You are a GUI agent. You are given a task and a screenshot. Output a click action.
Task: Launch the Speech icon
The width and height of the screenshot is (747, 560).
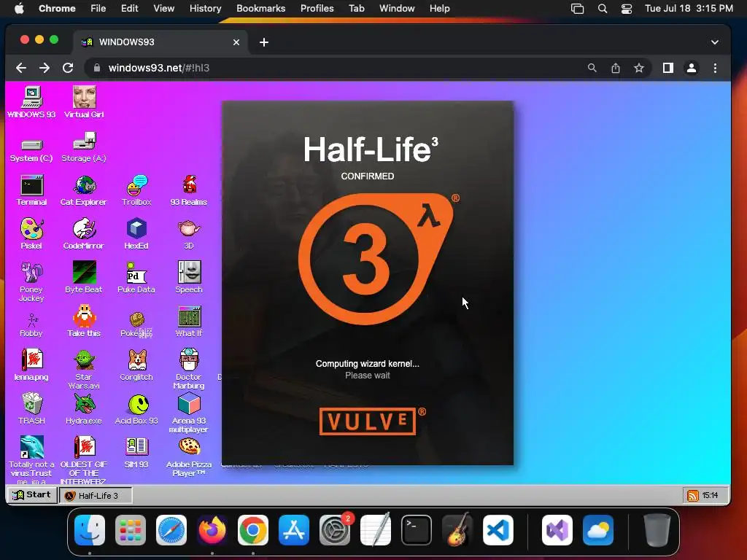tap(189, 277)
